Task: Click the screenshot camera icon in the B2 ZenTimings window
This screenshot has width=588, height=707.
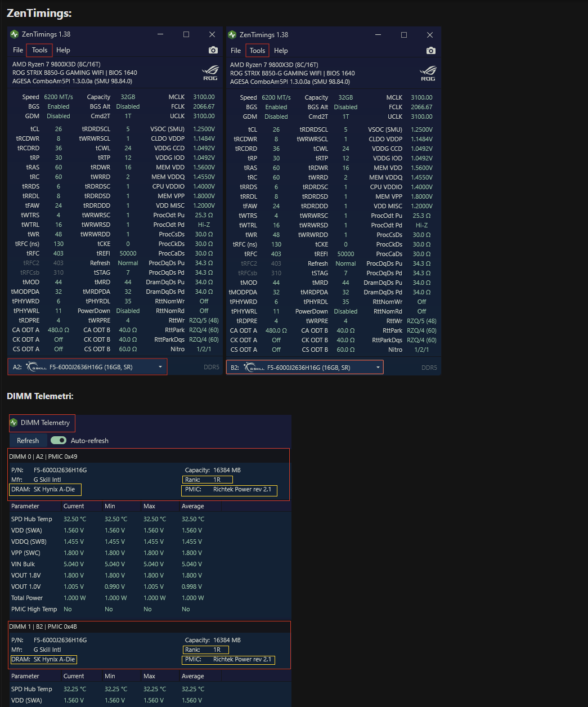Action: point(430,51)
